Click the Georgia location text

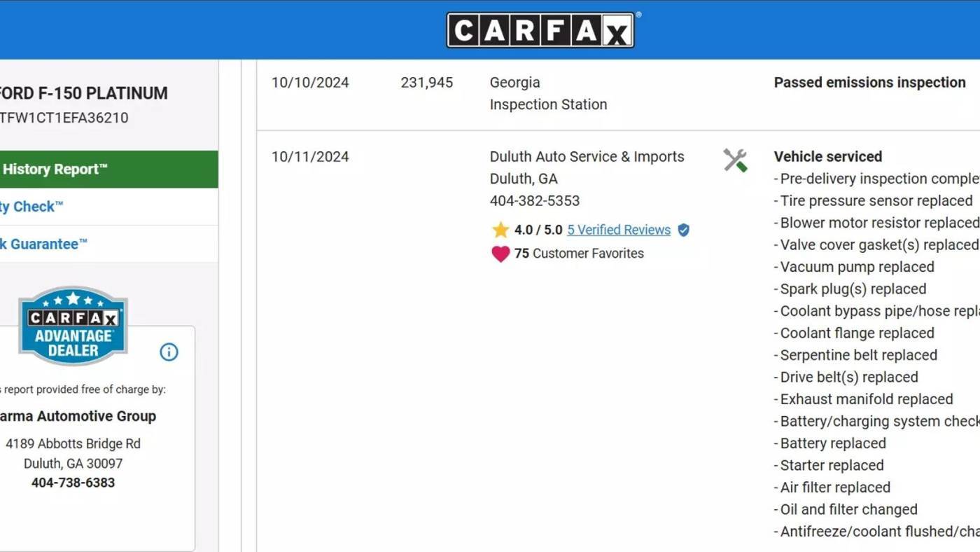(515, 83)
